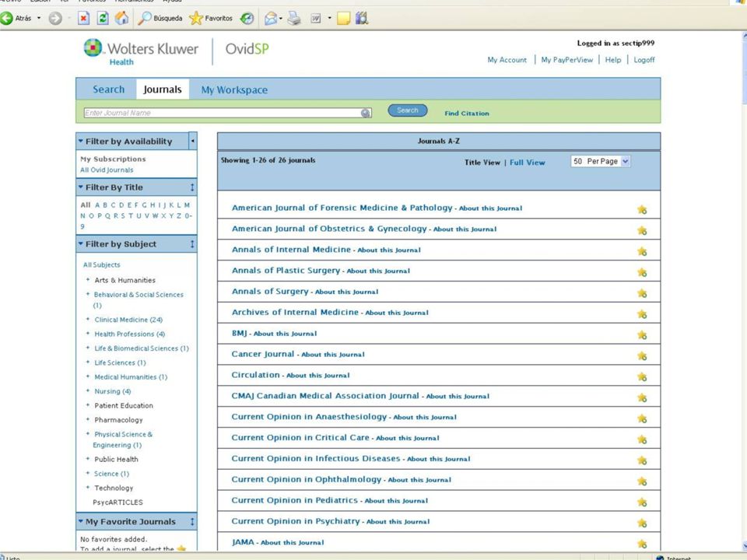Select PsycARTICLES subject filter

click(x=117, y=502)
